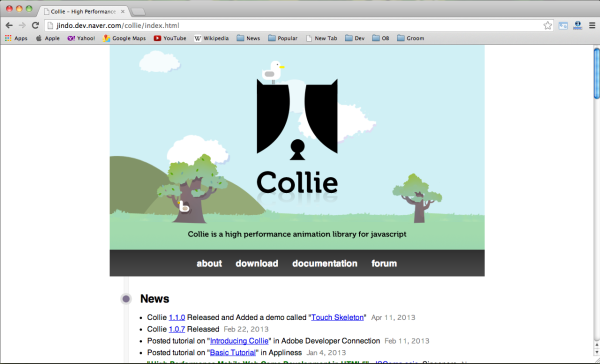Click the seagull on the logo's ear
This screenshot has height=364, width=600.
coord(273,72)
